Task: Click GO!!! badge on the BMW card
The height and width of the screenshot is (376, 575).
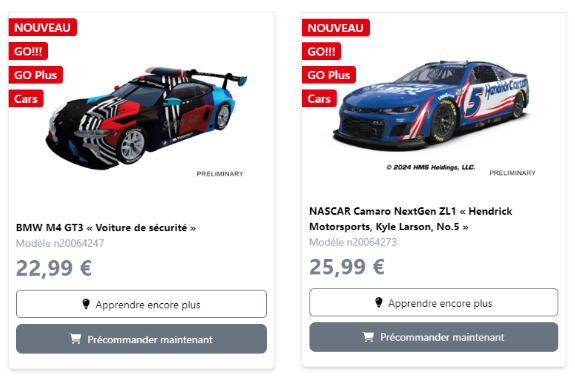Action: pyautogui.click(x=28, y=51)
